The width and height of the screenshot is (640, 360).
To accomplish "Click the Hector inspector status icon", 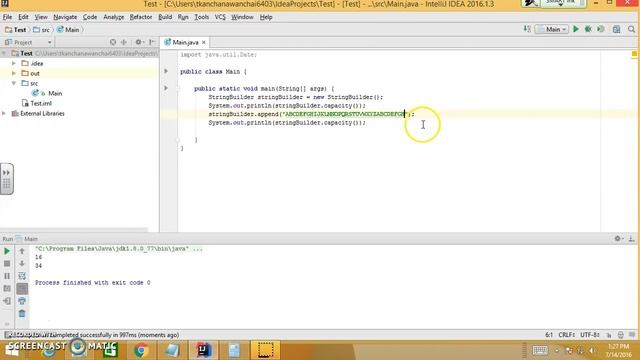I will pos(620,335).
